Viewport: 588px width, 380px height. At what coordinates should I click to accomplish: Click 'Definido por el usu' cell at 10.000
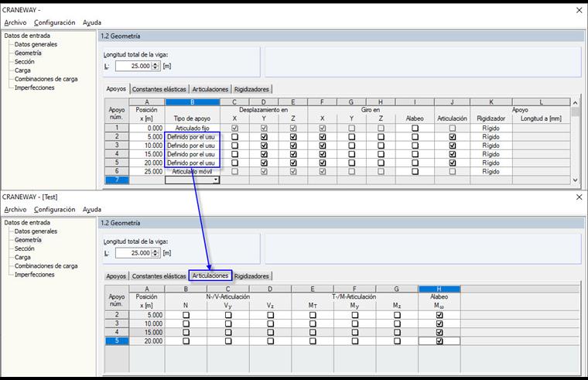[x=193, y=145]
